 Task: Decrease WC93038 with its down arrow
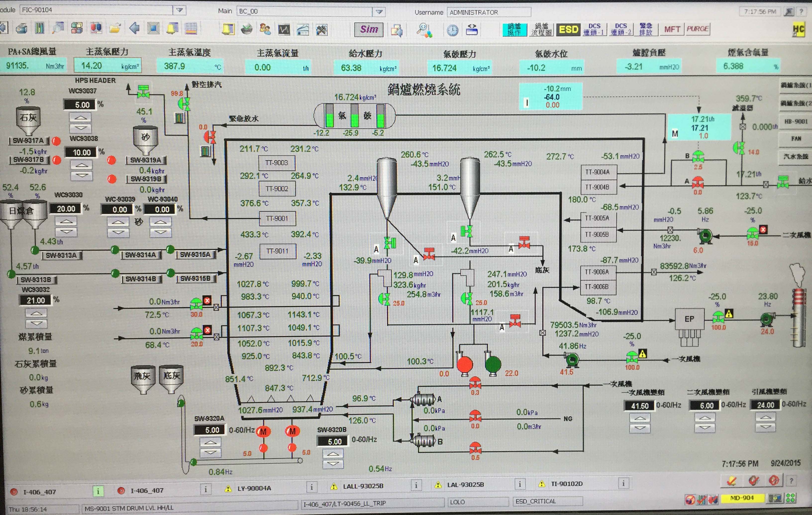tap(81, 176)
